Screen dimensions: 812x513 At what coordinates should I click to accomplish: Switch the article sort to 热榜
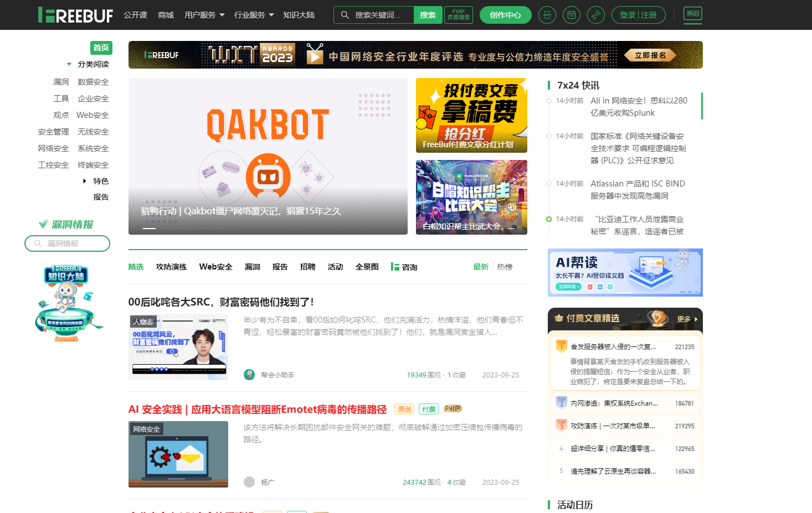505,267
